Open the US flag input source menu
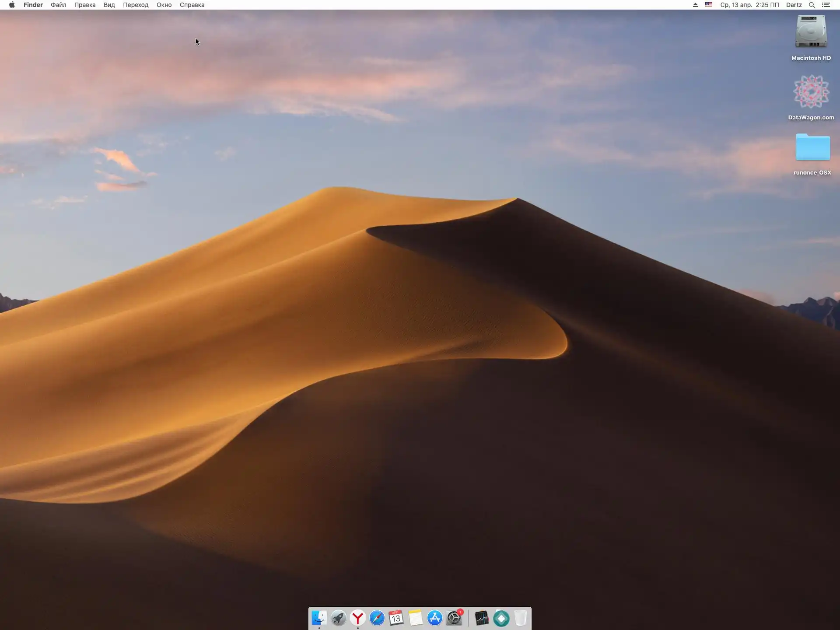Viewport: 840px width, 630px height. point(709,5)
